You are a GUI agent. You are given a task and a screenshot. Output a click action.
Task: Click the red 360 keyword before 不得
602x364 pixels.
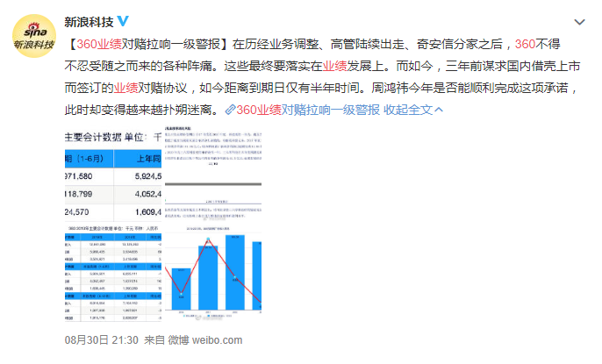point(525,44)
